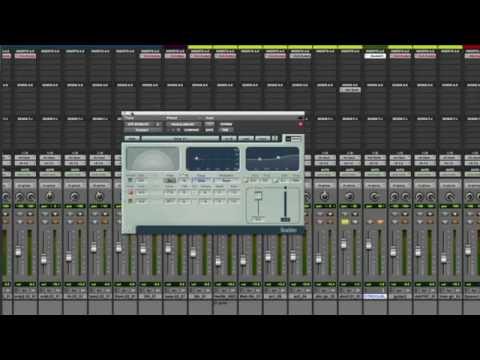Click the gray room-shape display in the reverb plug-in
Viewport: 480px width, 360px height.
tap(153, 159)
